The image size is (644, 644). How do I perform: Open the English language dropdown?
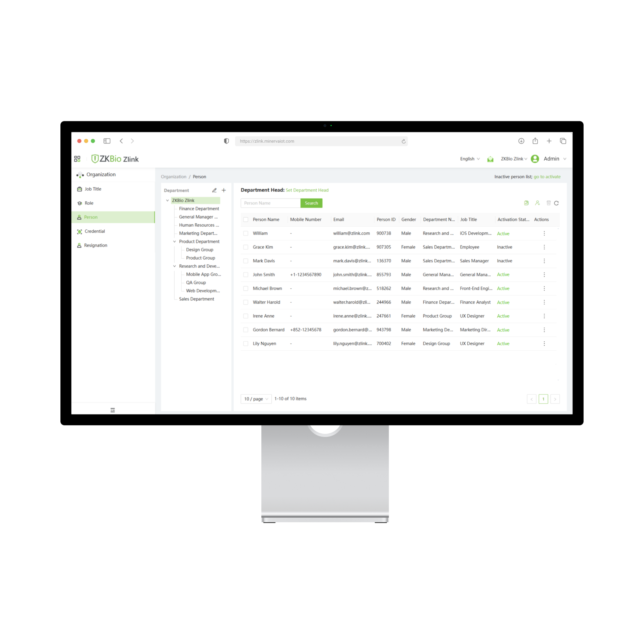470,159
